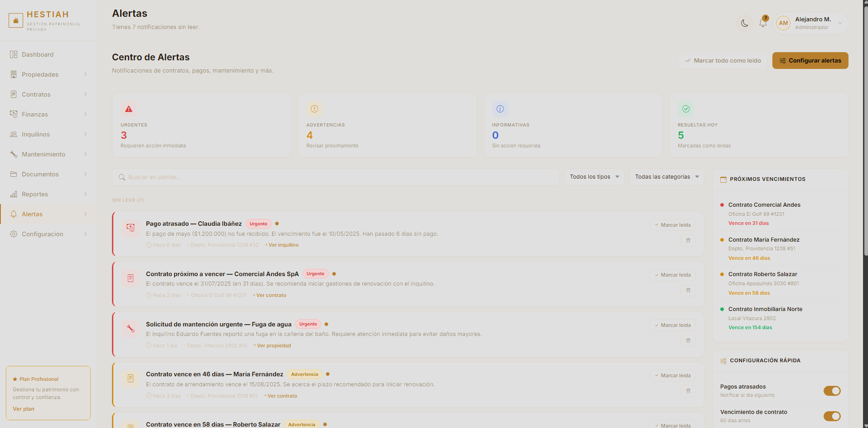Open Mantenimiento in the sidebar
Viewport: 868px width, 428px height.
pyautogui.click(x=48, y=154)
